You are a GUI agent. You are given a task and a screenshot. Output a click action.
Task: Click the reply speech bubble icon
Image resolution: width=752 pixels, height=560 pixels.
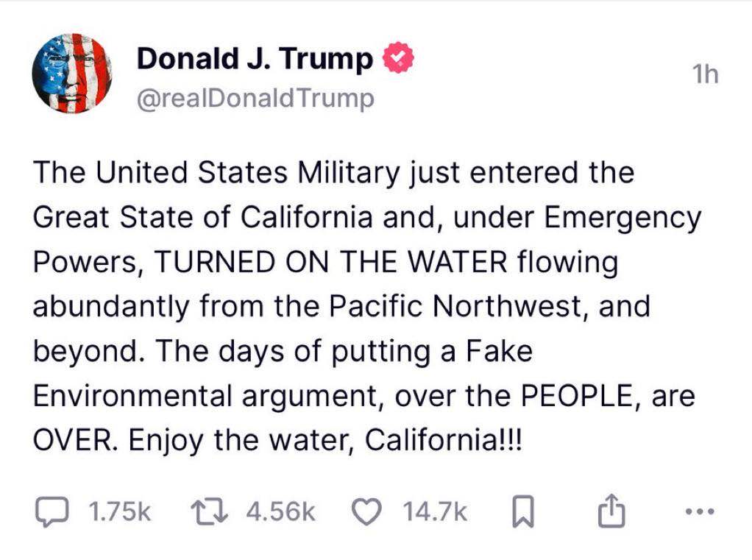(51, 512)
